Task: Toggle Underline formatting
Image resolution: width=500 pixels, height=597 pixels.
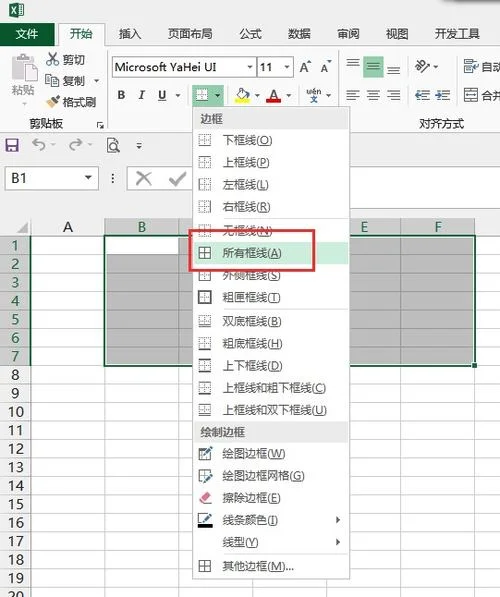Action: point(162,95)
